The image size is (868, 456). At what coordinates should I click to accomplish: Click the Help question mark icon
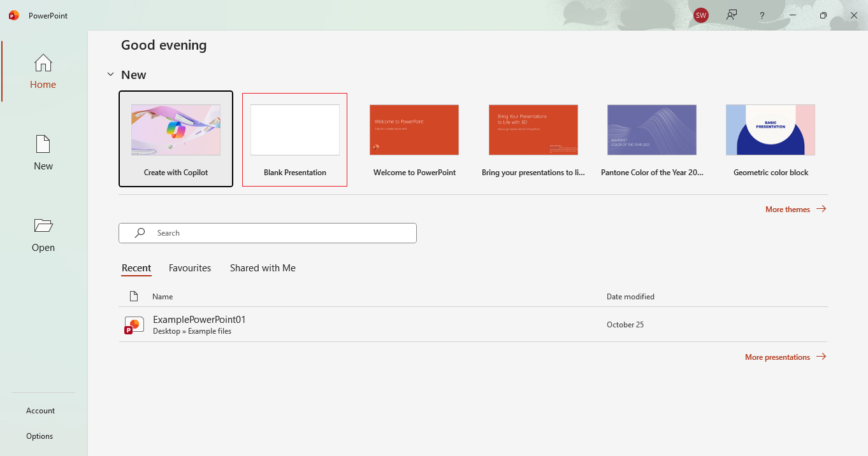coord(762,15)
